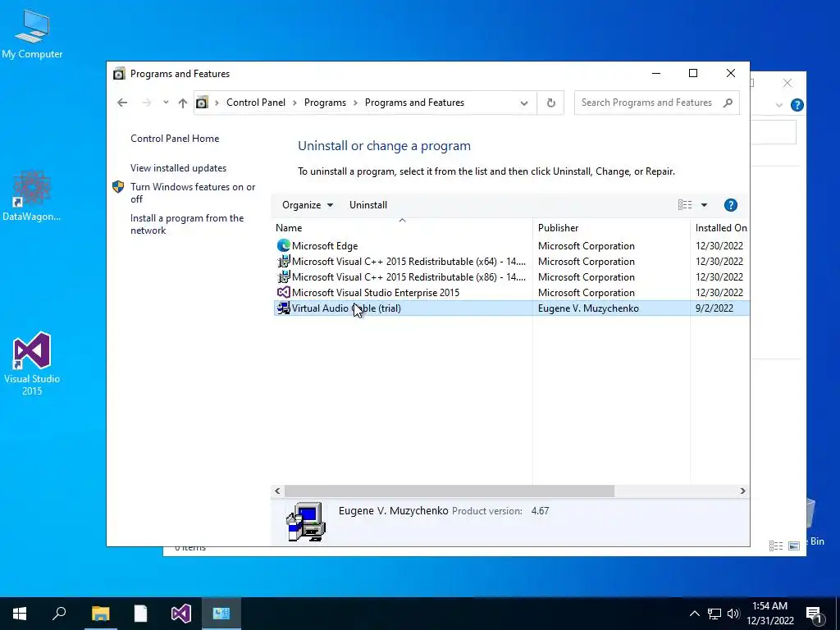Open network status in system tray

tap(714, 614)
